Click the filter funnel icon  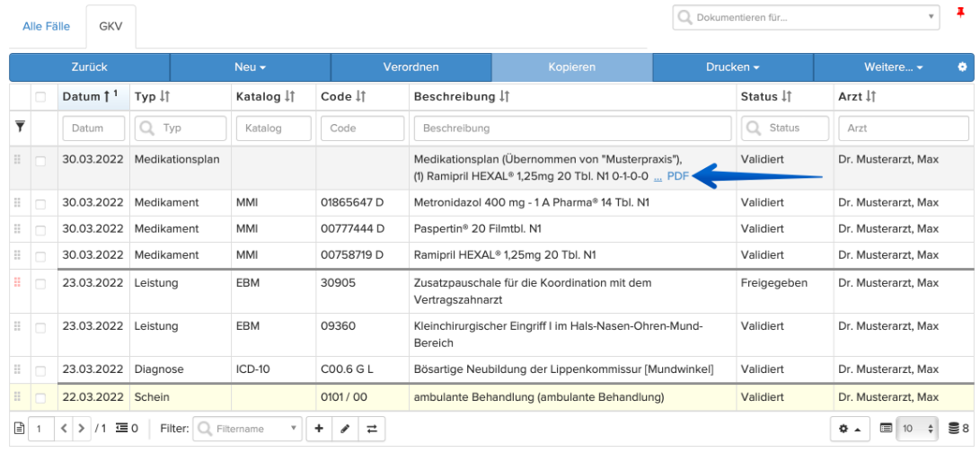[20, 127]
